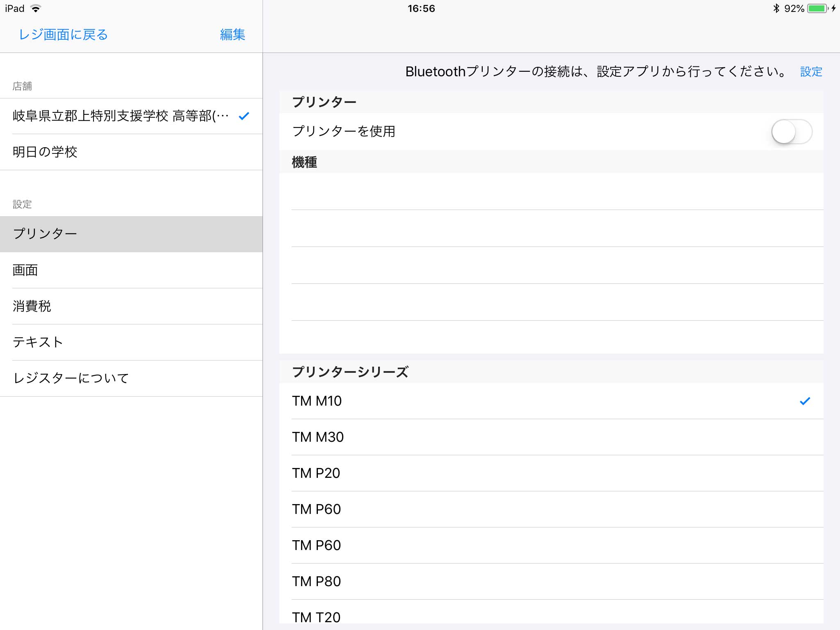The image size is (840, 630).
Task: Select store 岐阜県立郡上特別支援学校 高等部
Action: 131,116
